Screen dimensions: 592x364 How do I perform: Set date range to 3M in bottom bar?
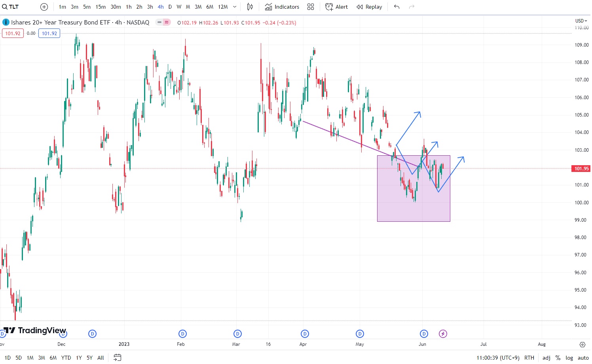coord(42,358)
